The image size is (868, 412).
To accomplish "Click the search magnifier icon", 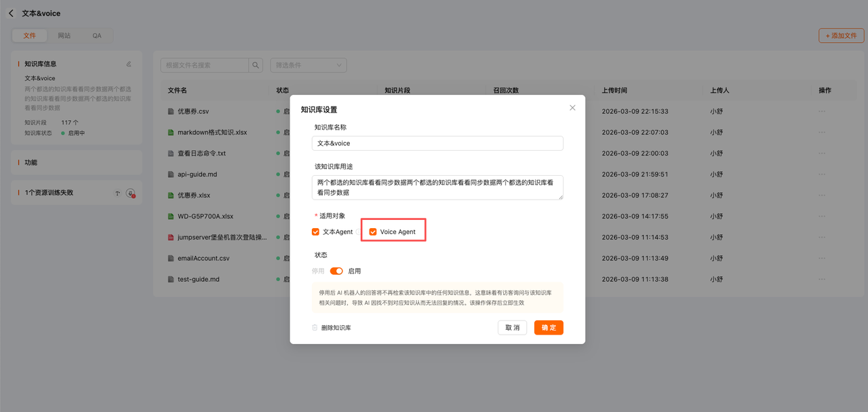I will [x=256, y=65].
